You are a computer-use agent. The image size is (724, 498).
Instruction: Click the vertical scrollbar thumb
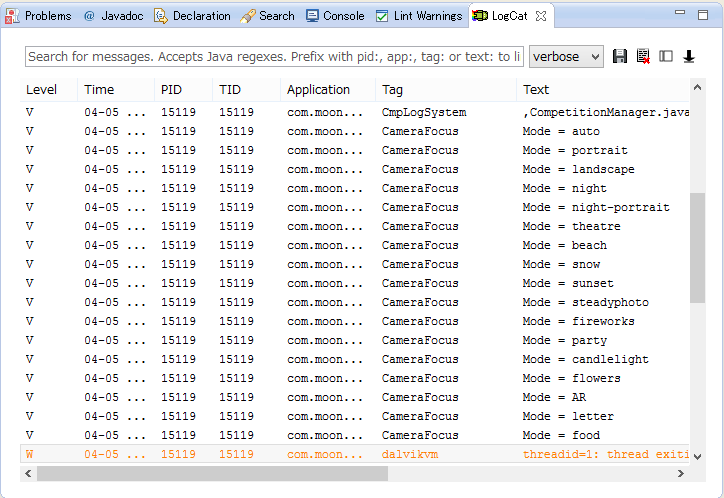coord(697,248)
